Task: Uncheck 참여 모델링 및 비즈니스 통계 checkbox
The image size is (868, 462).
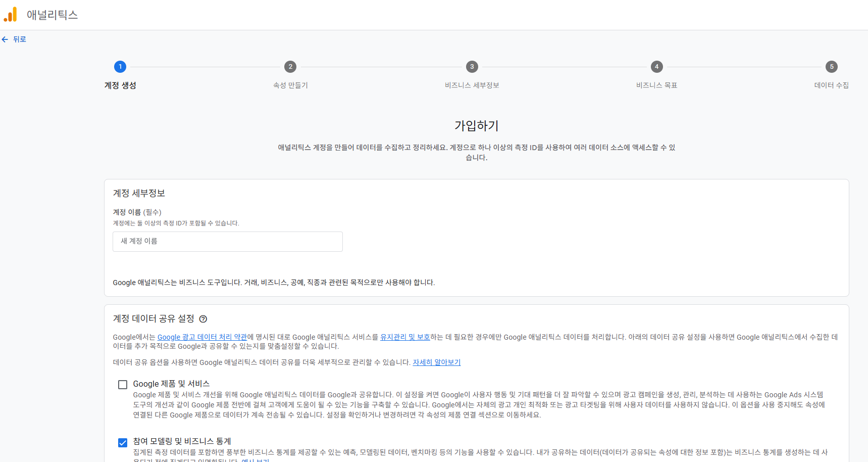Action: point(123,443)
